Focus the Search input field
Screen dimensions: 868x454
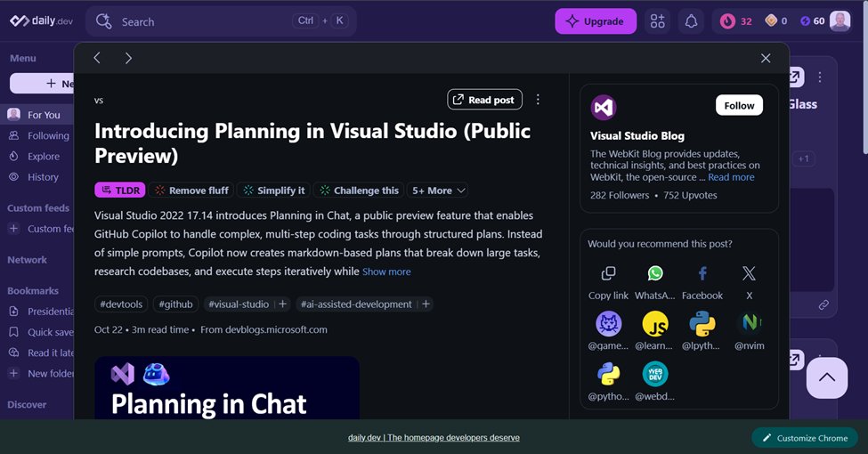coord(221,21)
